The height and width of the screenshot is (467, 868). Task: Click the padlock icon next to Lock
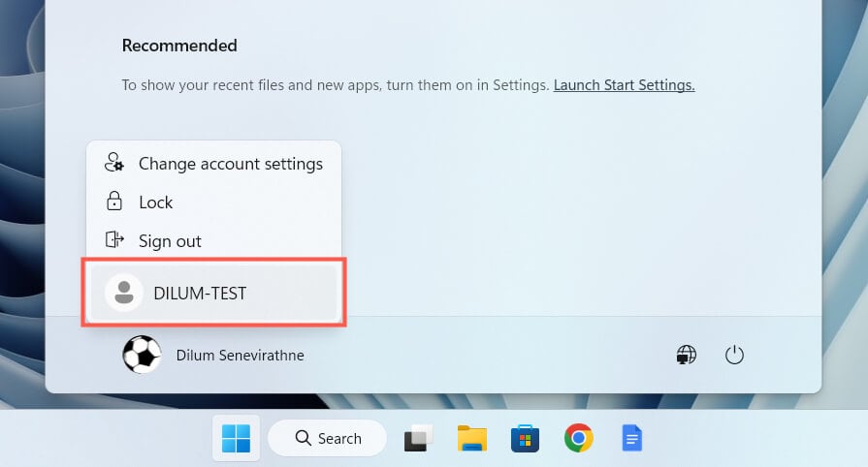tap(114, 202)
